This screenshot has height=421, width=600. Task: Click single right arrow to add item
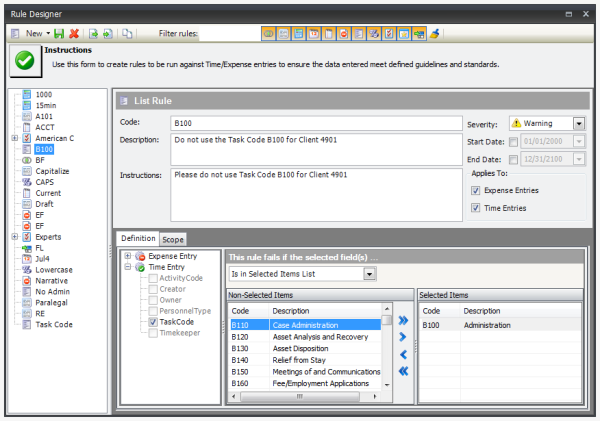click(x=403, y=338)
